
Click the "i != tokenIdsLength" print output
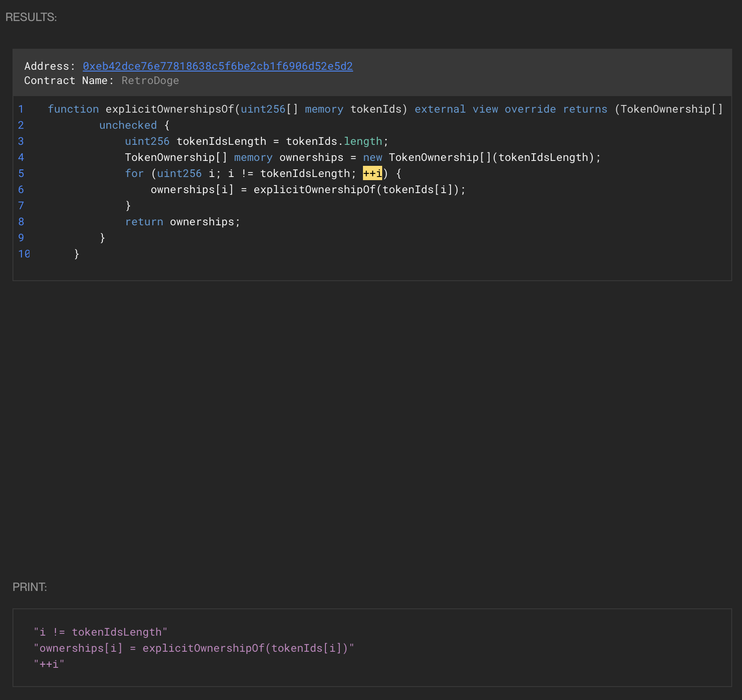coord(101,632)
